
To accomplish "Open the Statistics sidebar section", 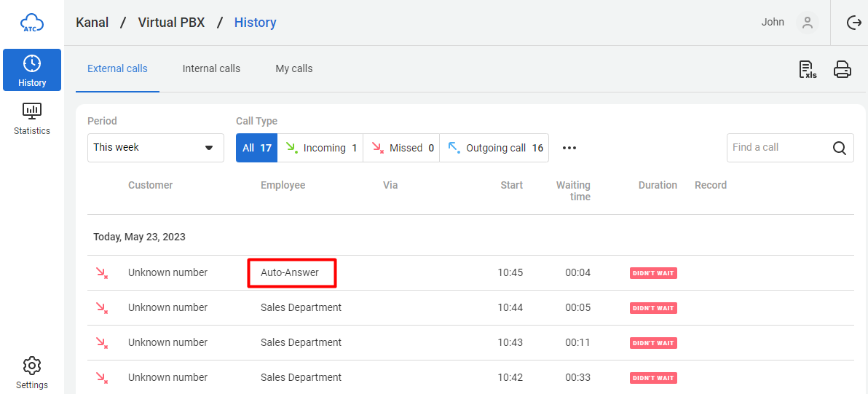I will [x=32, y=119].
